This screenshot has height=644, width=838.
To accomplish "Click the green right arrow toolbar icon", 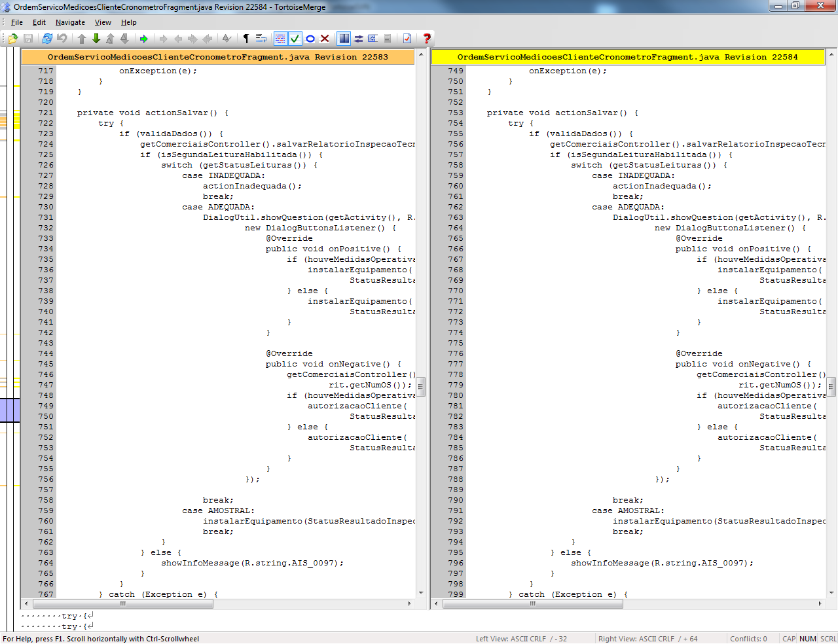I will click(144, 39).
